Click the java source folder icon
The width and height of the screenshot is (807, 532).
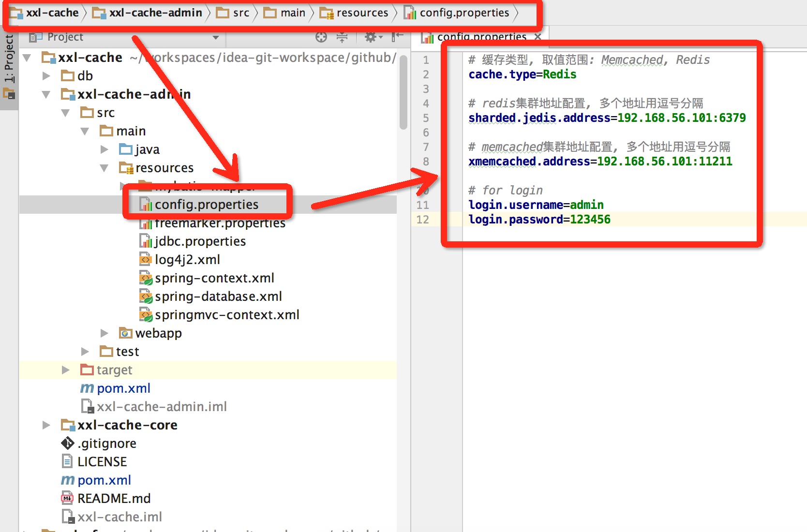tap(126, 149)
